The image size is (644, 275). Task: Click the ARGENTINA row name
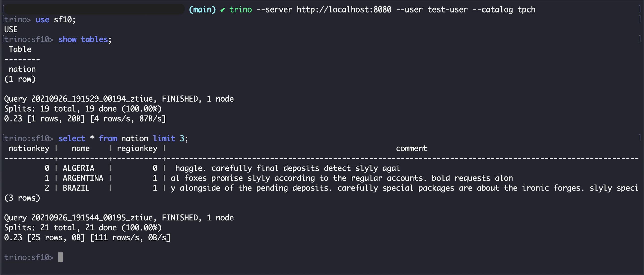pyautogui.click(x=83, y=178)
